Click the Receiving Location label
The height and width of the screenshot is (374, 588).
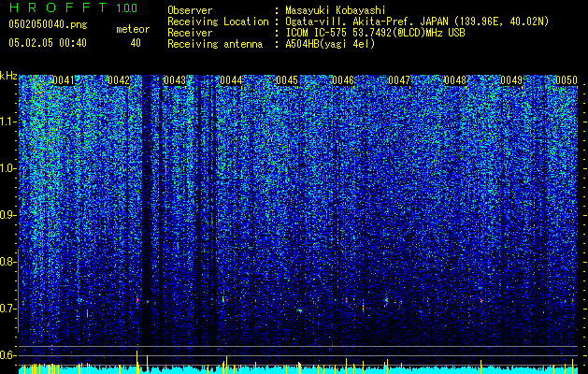pos(218,22)
